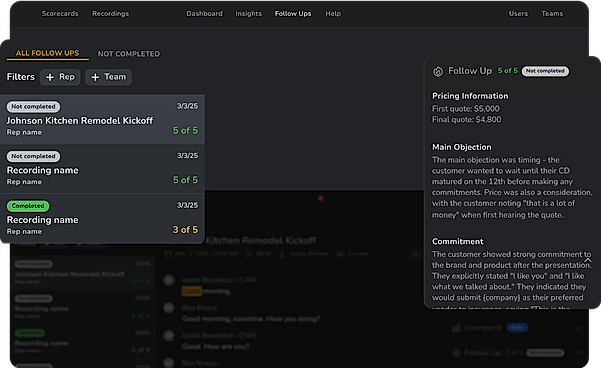The height and width of the screenshot is (368, 601).
Task: Open the Teams page
Action: (x=552, y=13)
